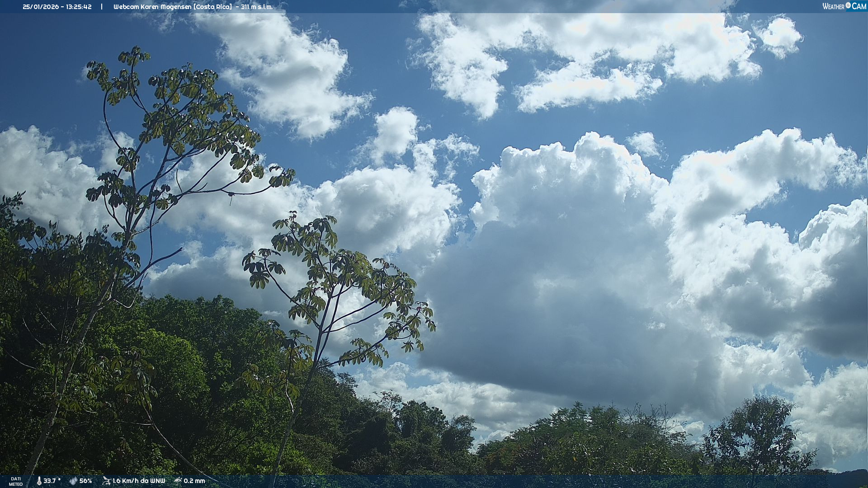Click the camera lens in WeatherCam logo

pyautogui.click(x=848, y=5)
